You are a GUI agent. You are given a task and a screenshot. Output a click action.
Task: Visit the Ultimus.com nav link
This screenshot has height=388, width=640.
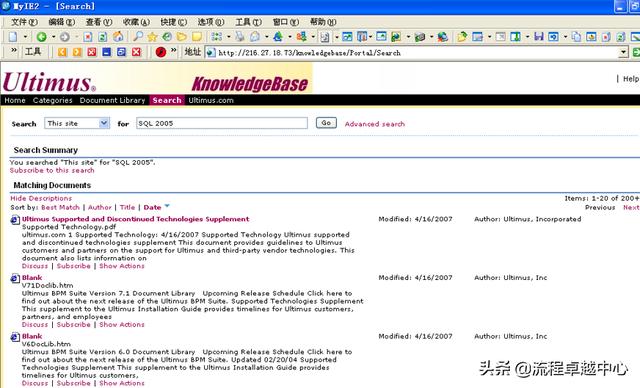(x=211, y=100)
